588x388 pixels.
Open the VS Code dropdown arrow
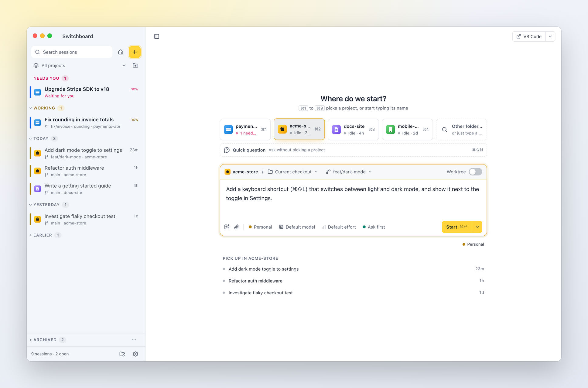tap(550, 36)
